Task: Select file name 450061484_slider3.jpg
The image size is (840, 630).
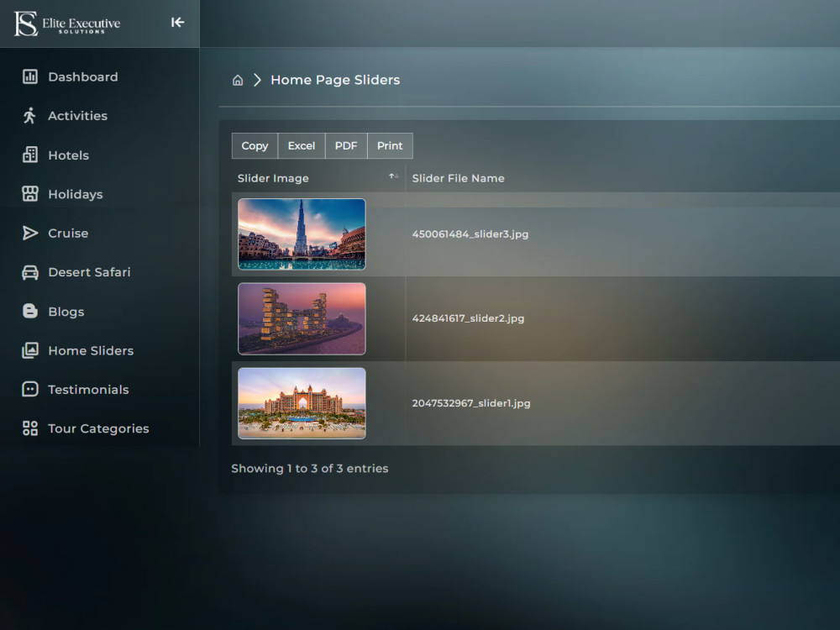Action: click(x=470, y=234)
